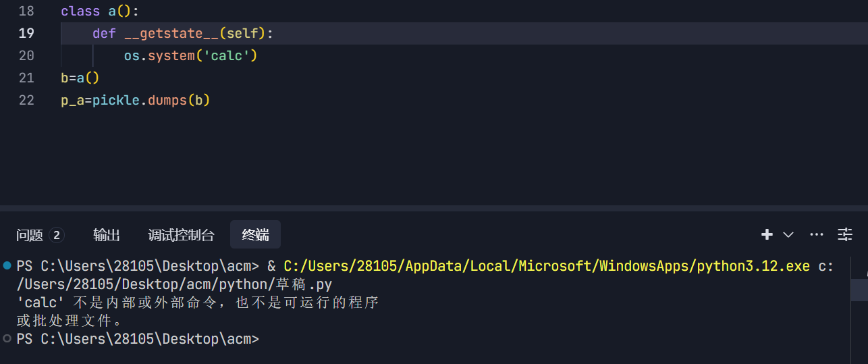Open the panel's more actions ellipsis menu
This screenshot has width=868, height=364.
pyautogui.click(x=817, y=234)
